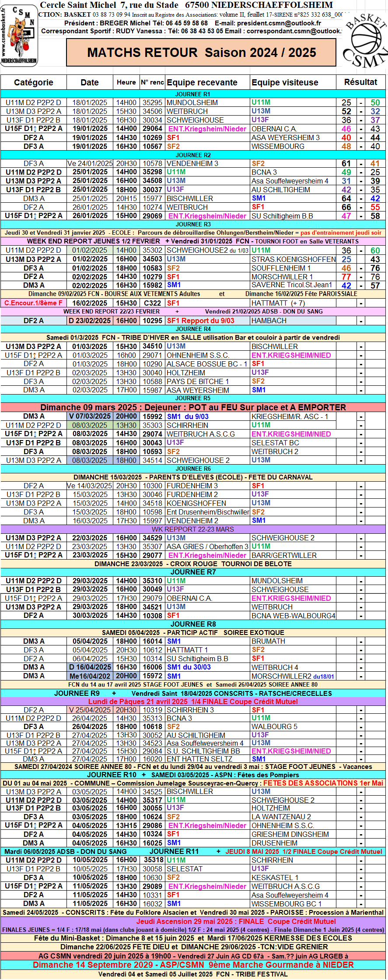Select the BISCHWILLER host cell, match 15977
Viewport: 388px width, 980px height.
[x=208, y=198]
